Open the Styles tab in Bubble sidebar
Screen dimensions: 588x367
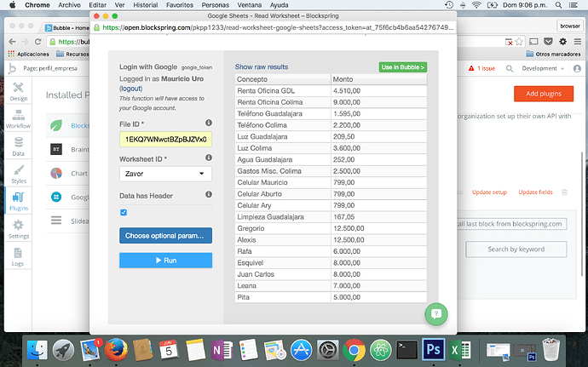click(19, 174)
